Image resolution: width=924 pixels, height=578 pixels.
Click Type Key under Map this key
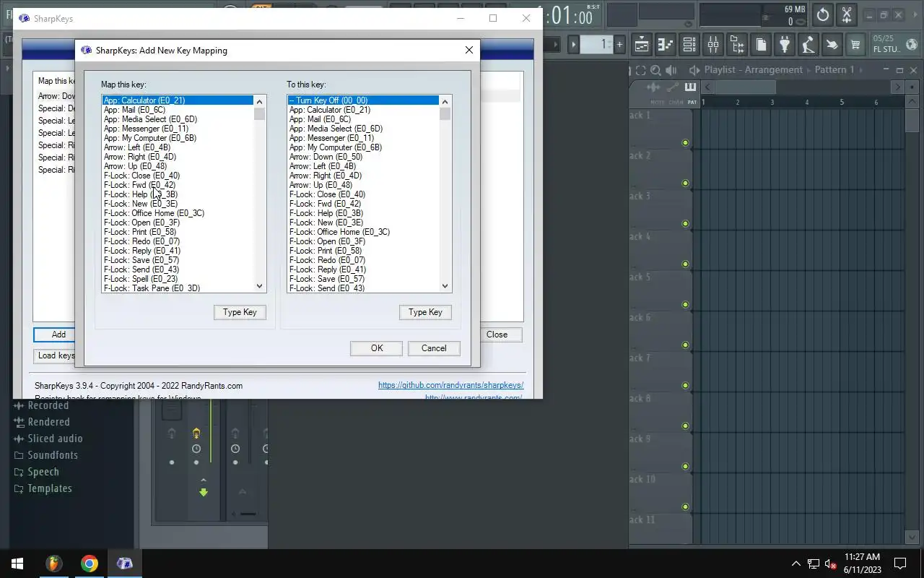(x=240, y=312)
